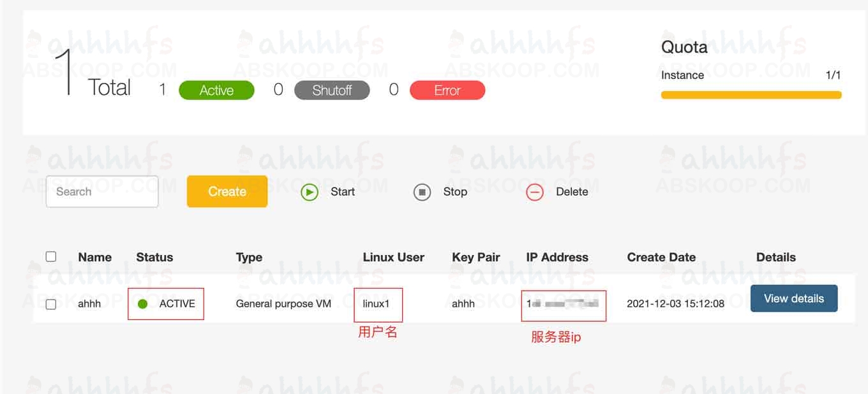Screen dimensions: 868x394
Task: Filter by the gray Shutoff badge
Action: point(332,91)
